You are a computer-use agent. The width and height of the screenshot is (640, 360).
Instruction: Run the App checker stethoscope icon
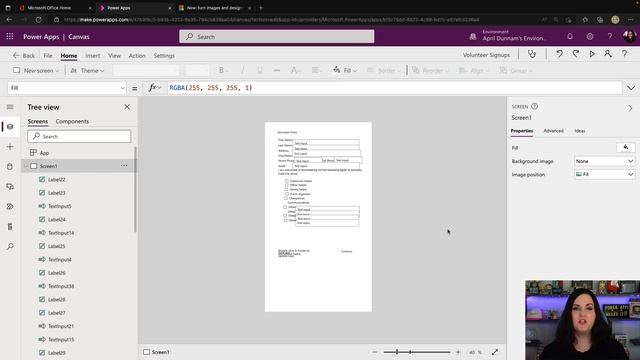(x=531, y=54)
